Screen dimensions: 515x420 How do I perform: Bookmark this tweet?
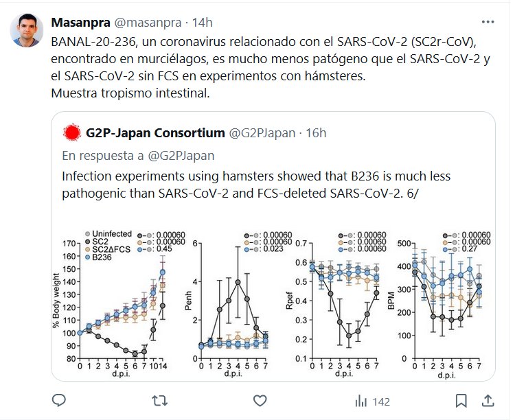[461, 400]
